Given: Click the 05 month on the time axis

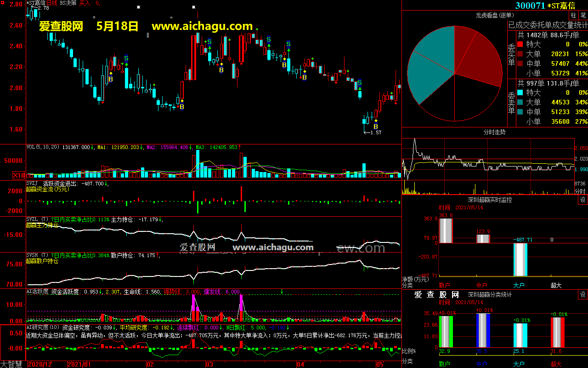Looking at the screenshot, I should click(x=380, y=364).
